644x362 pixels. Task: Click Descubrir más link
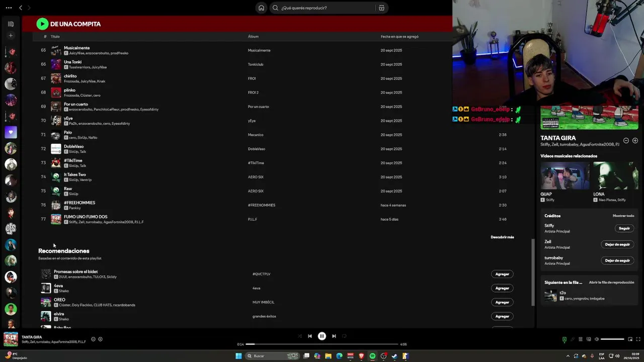(502, 237)
